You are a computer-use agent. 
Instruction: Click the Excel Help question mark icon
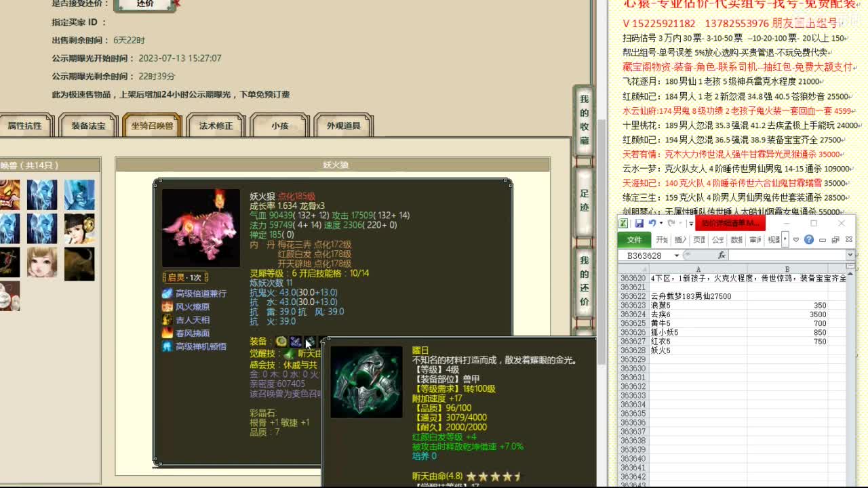pyautogui.click(x=808, y=240)
